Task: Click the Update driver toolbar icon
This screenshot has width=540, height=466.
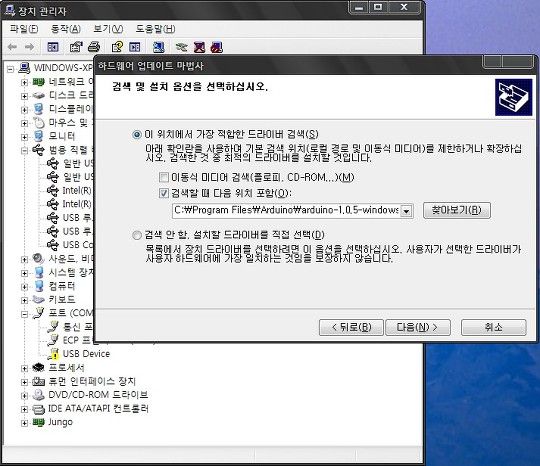Action: click(181, 47)
